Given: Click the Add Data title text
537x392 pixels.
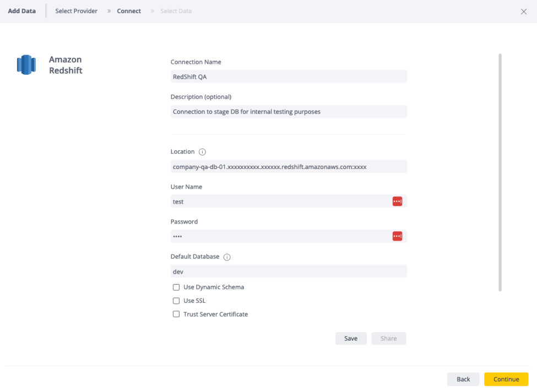Looking at the screenshot, I should pyautogui.click(x=22, y=11).
